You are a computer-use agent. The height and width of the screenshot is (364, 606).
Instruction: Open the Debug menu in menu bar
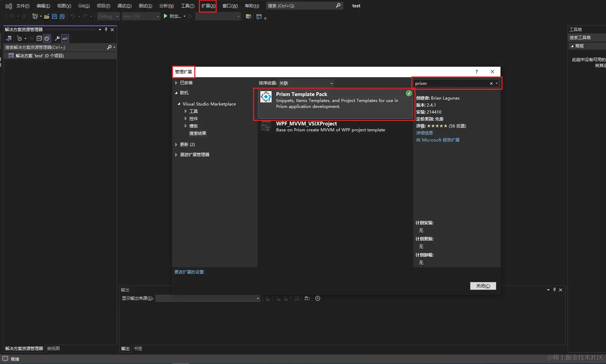(124, 6)
